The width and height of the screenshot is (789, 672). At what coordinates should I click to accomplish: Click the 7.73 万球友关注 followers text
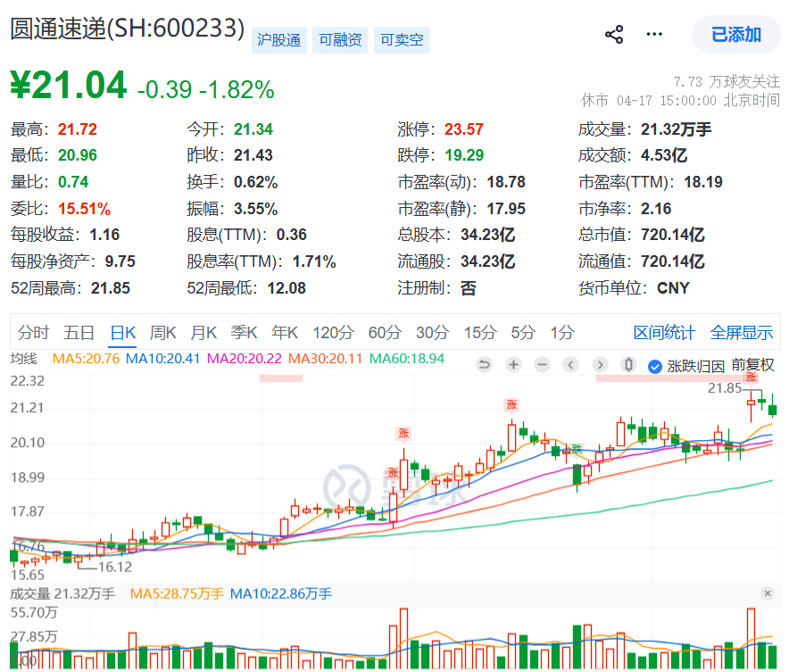727,81
